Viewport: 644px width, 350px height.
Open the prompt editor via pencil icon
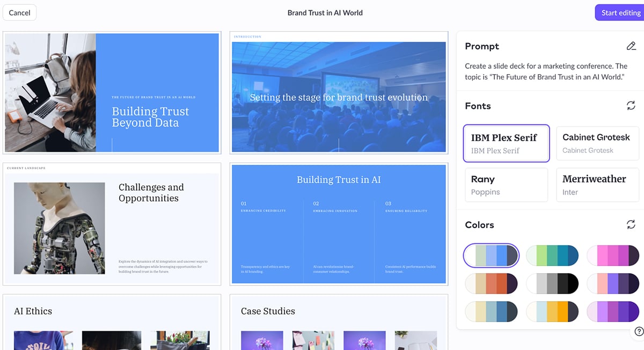631,46
